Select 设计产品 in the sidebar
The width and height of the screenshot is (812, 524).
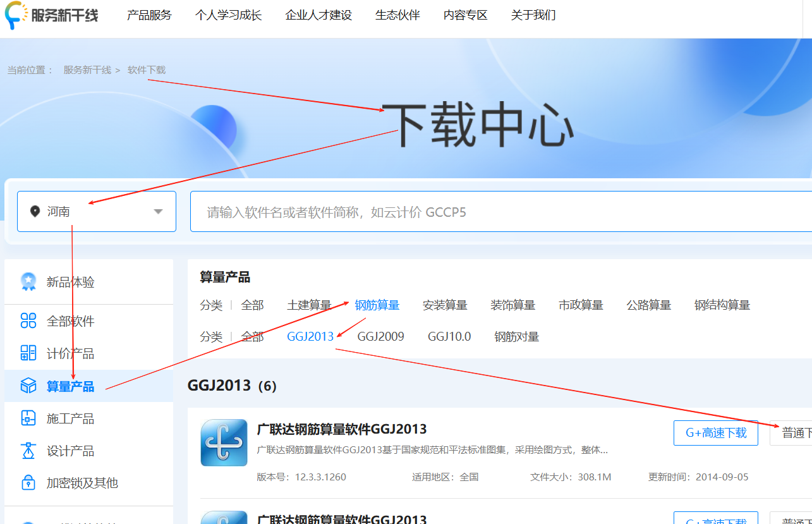[88, 451]
